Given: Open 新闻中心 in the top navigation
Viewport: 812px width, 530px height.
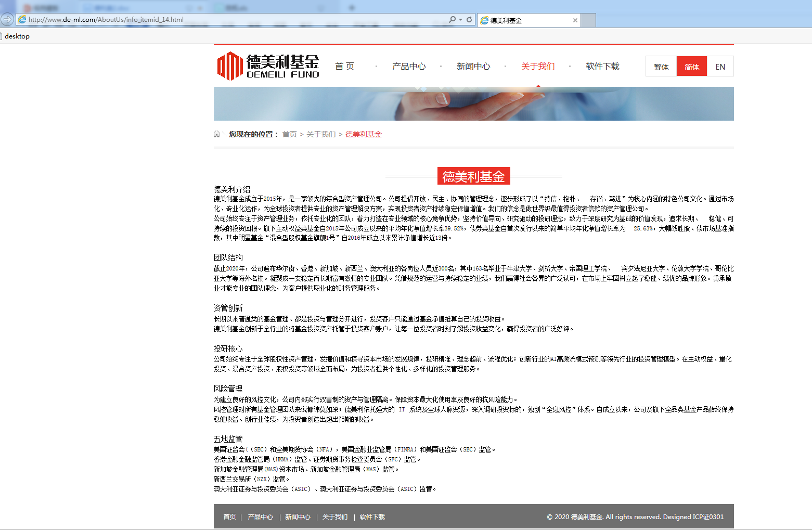Looking at the screenshot, I should pos(473,67).
